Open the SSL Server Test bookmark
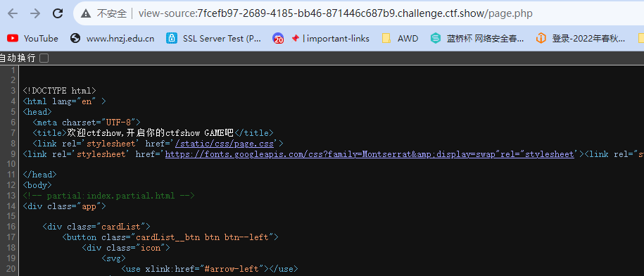Viewport: 644px width, 276px height. pyautogui.click(x=213, y=38)
